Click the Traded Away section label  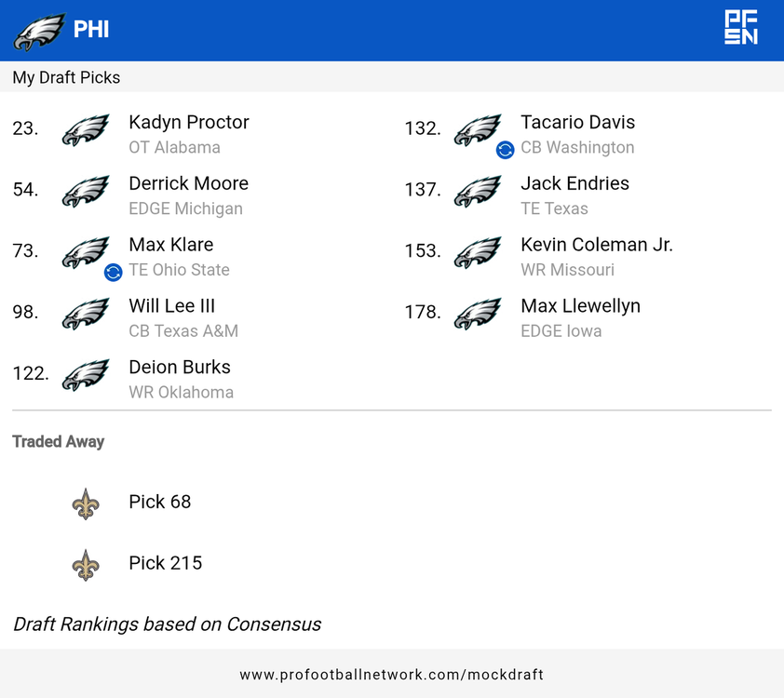point(59,441)
